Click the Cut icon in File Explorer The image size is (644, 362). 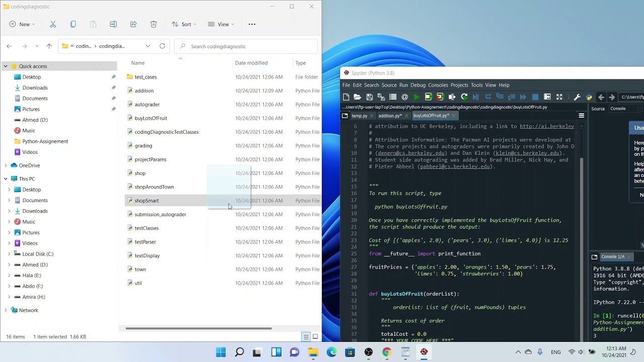[53, 24]
